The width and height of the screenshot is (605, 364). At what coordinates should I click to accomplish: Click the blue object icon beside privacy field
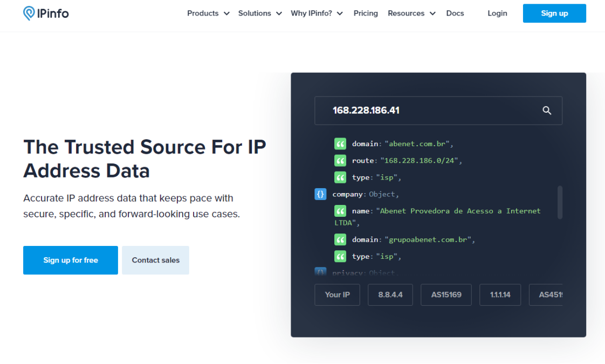point(320,272)
